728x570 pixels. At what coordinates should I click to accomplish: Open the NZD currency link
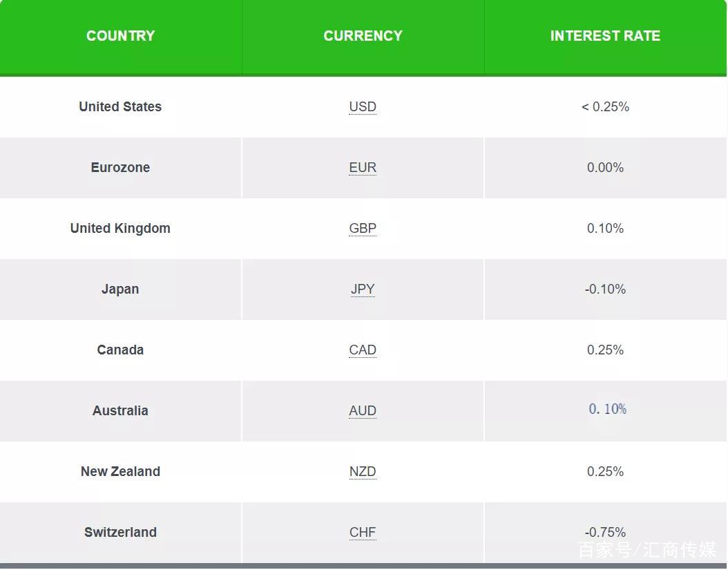(x=363, y=472)
